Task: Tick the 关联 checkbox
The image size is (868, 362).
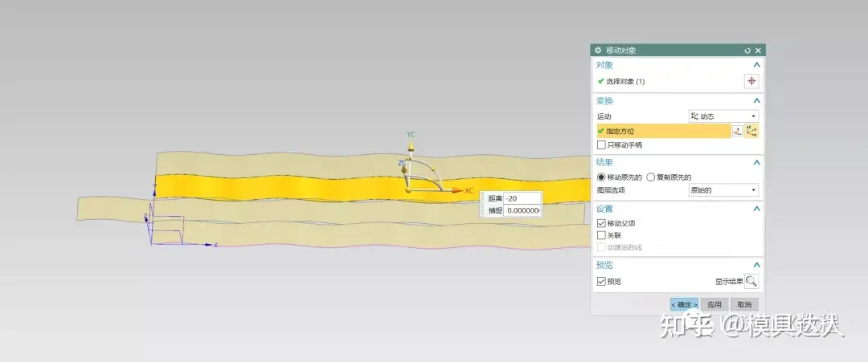Action: (x=601, y=235)
